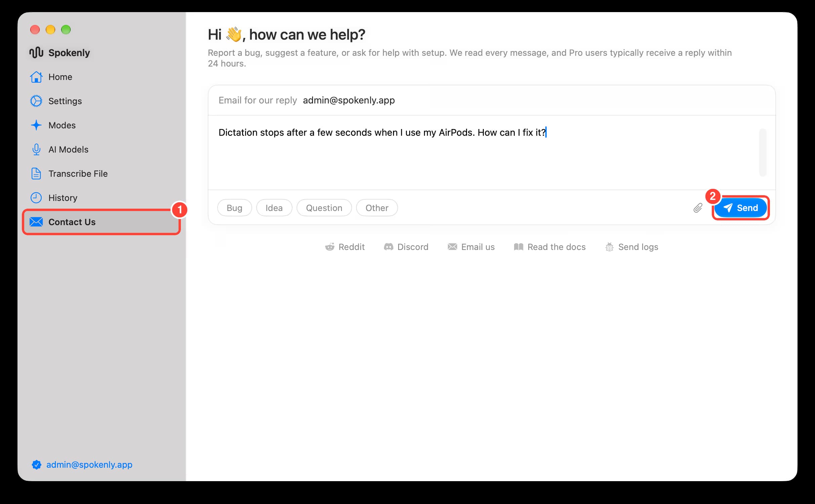Click the book icon beside Read the docs
The image size is (815, 504).
click(x=519, y=247)
